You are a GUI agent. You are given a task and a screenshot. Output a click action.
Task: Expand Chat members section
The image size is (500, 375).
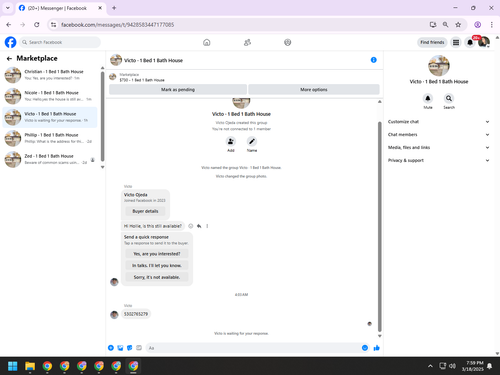(x=439, y=135)
